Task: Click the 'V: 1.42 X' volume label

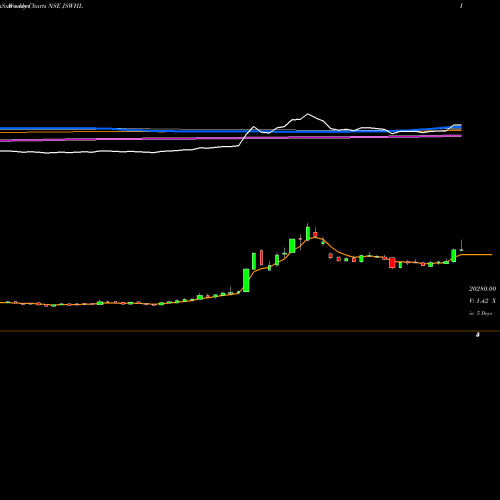Action: 482,301
